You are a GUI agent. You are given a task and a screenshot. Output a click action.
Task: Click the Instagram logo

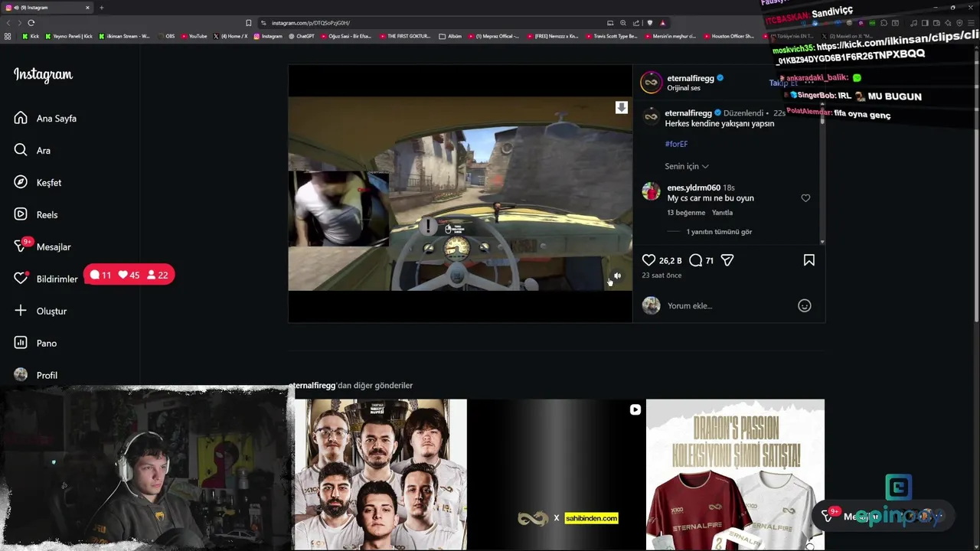coord(43,75)
